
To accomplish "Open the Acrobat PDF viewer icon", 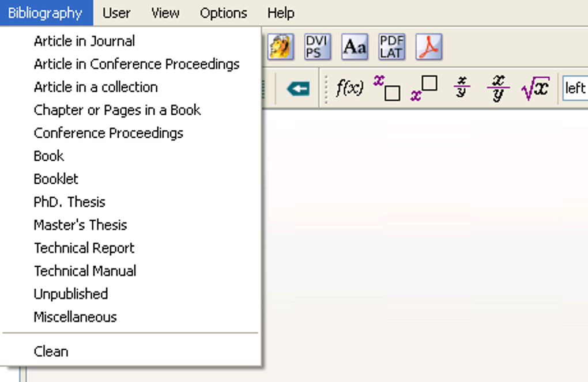I will pos(428,47).
